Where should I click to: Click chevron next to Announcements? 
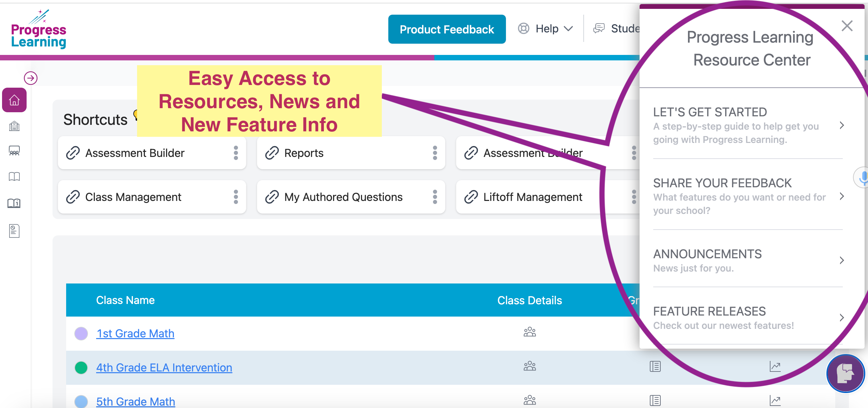(x=842, y=261)
